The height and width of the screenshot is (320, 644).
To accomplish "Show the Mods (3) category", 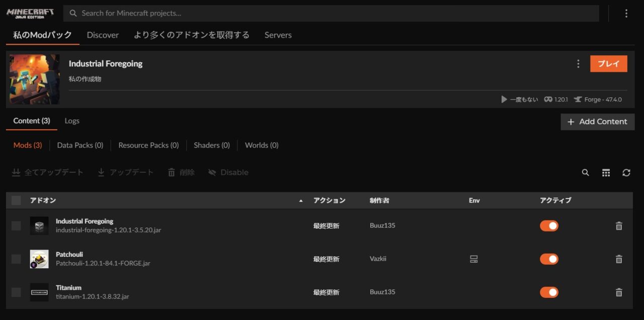I will 28,145.
